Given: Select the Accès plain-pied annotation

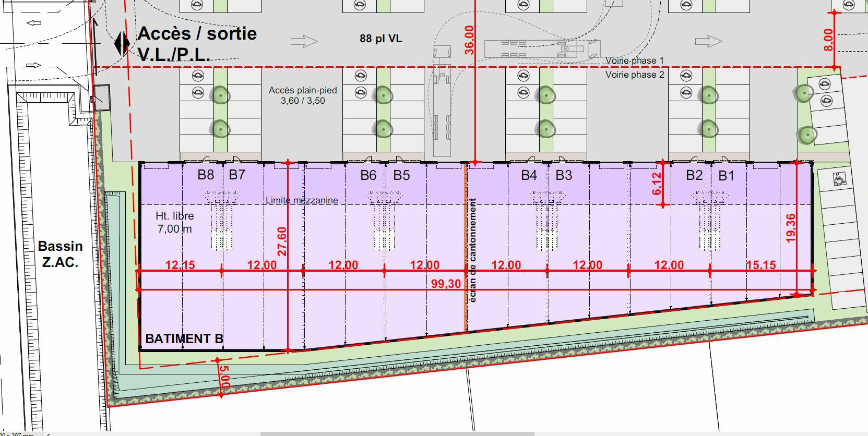Looking at the screenshot, I should coord(303,95).
